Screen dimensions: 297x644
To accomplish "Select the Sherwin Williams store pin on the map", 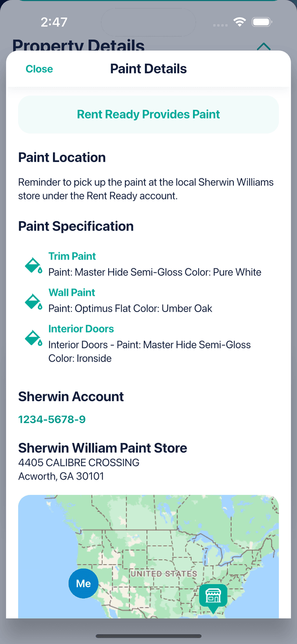I will click(x=213, y=598).
